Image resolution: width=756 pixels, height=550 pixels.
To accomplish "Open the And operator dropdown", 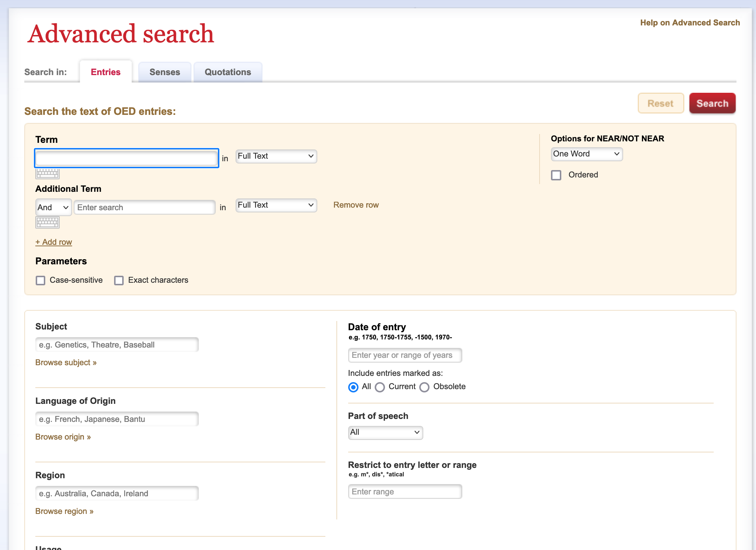I will 53,207.
